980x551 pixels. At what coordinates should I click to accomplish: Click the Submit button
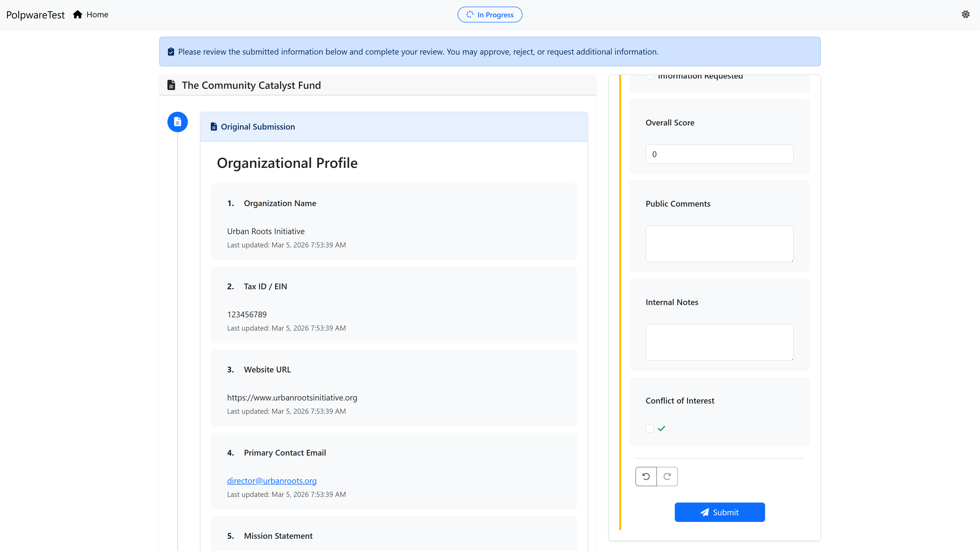[719, 512]
